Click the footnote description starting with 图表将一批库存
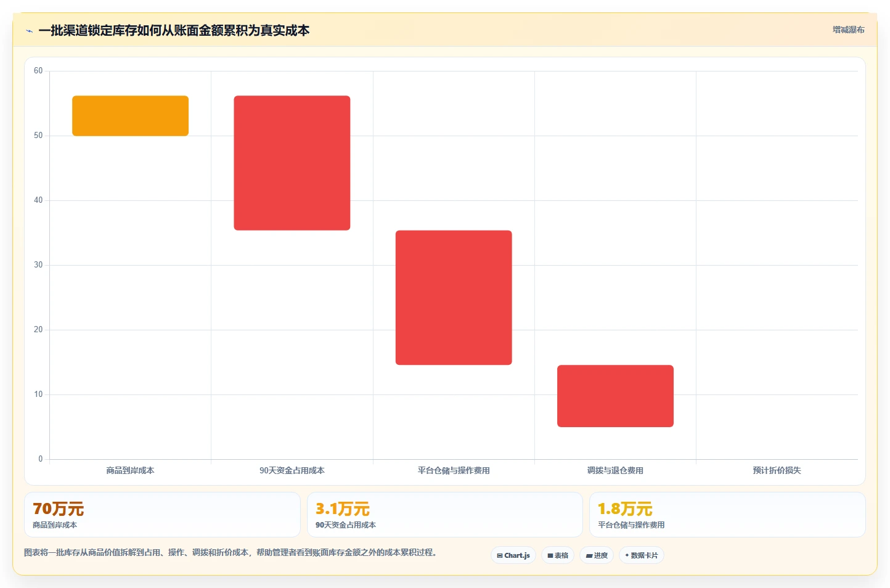This screenshot has width=890, height=588. coord(232,552)
